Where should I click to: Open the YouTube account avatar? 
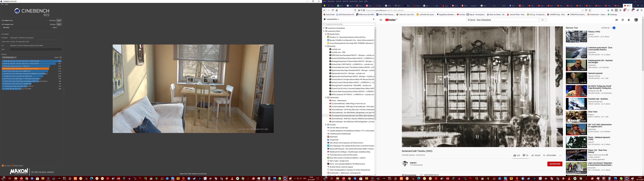tap(636, 20)
